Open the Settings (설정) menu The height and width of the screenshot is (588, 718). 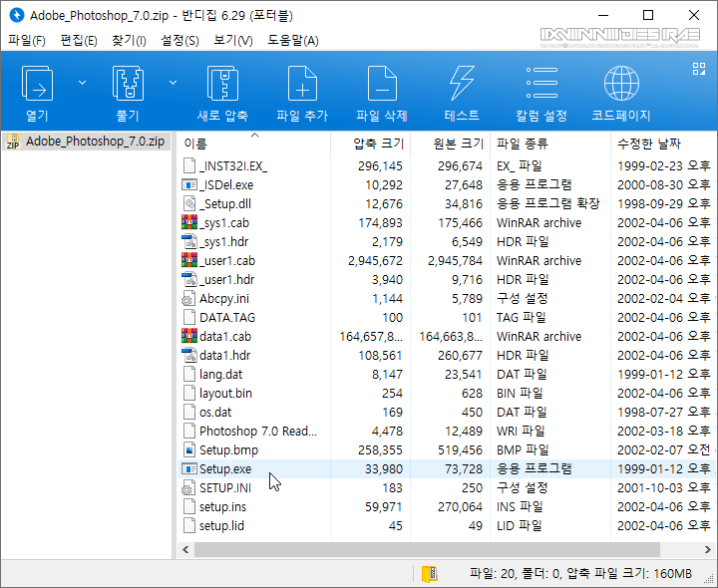179,41
